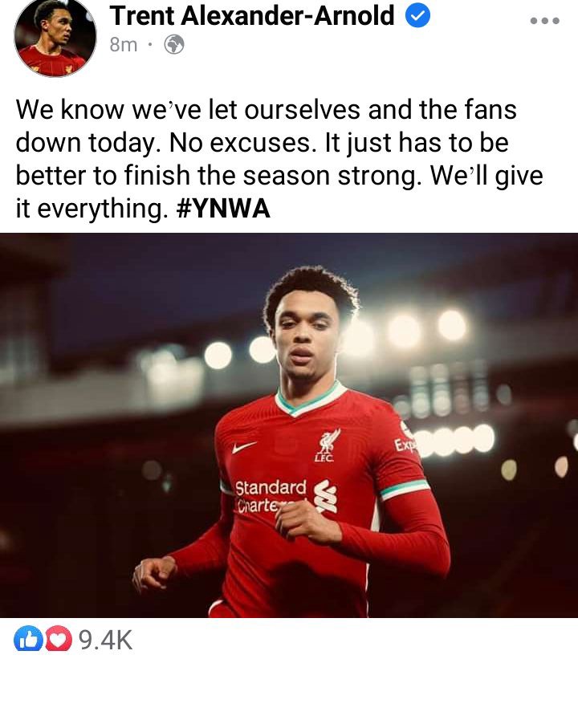This screenshot has width=578, height=728.
Task: Click the 8m post timestamp
Action: click(x=123, y=45)
